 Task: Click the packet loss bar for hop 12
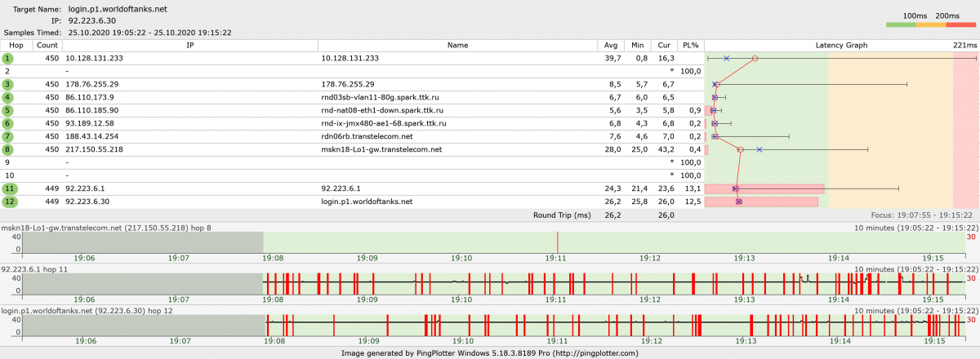[x=761, y=202]
